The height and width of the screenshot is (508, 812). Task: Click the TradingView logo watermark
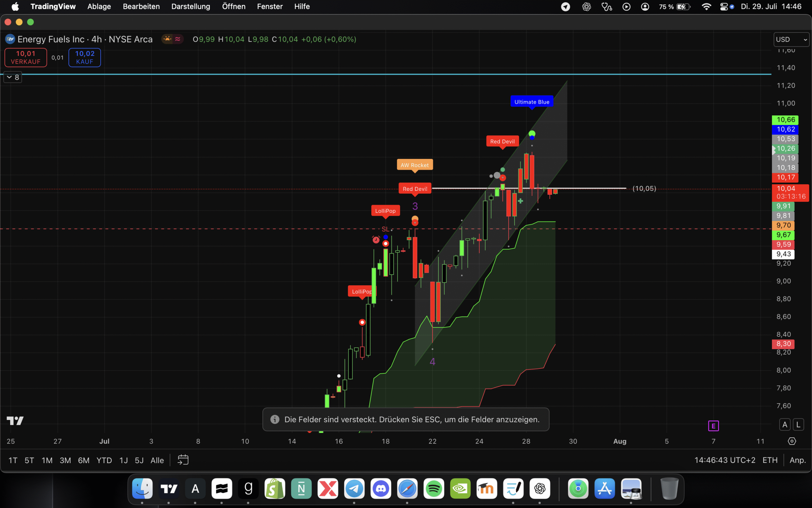(x=15, y=421)
